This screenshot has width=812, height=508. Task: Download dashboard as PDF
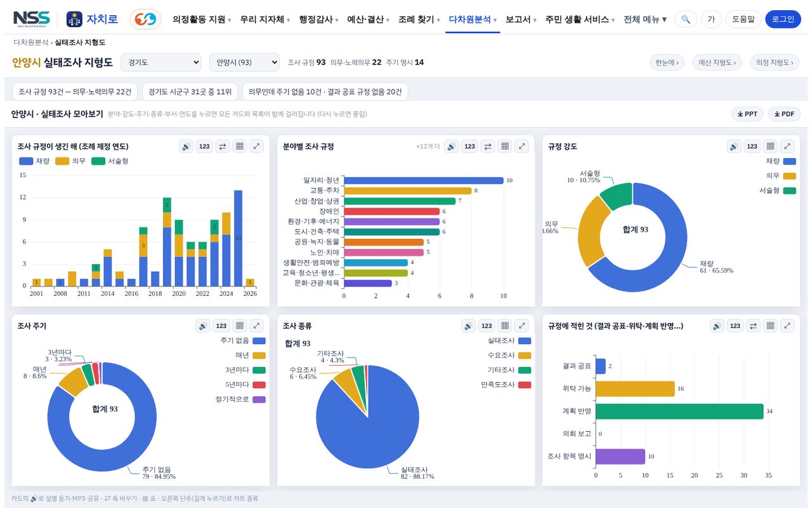pyautogui.click(x=784, y=114)
